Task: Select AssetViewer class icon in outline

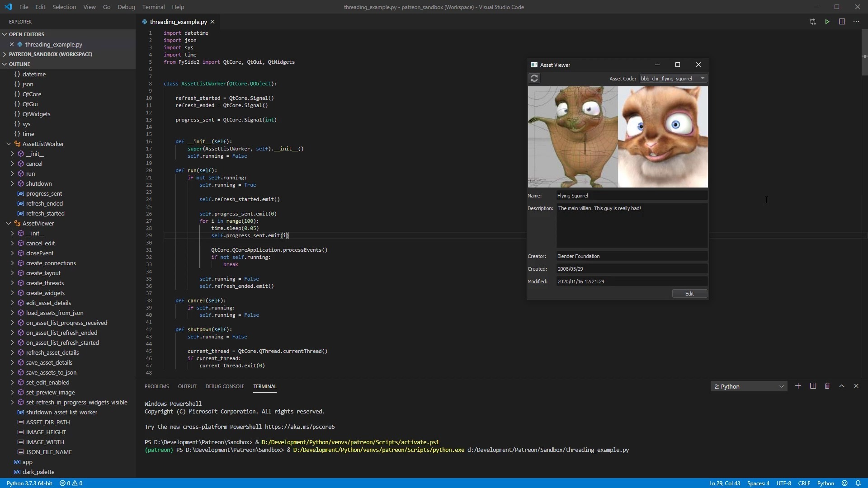Action: tap(17, 223)
